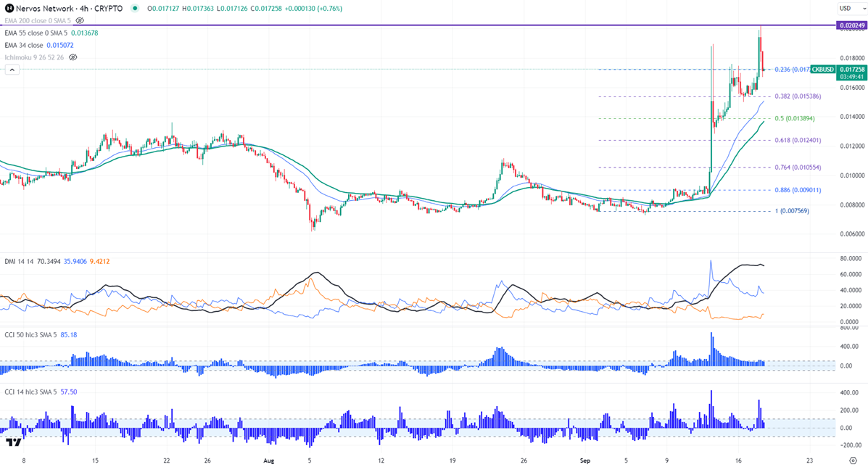Collapse the indicator legend with arrow button

click(12, 70)
